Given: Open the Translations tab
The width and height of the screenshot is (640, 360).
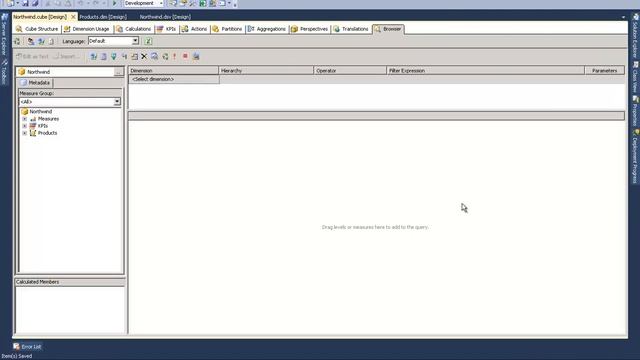Looking at the screenshot, I should pyautogui.click(x=351, y=29).
